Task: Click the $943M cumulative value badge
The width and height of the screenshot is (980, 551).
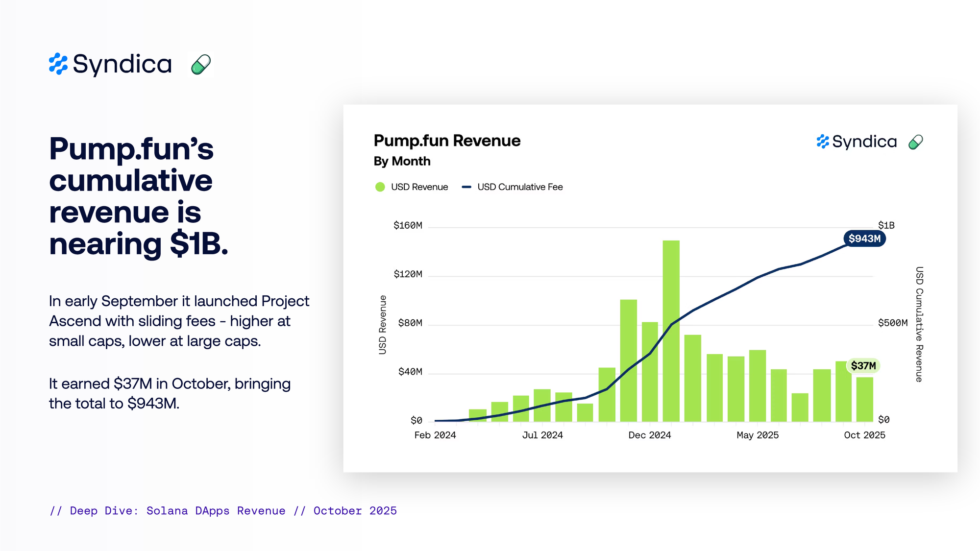Action: click(x=864, y=239)
